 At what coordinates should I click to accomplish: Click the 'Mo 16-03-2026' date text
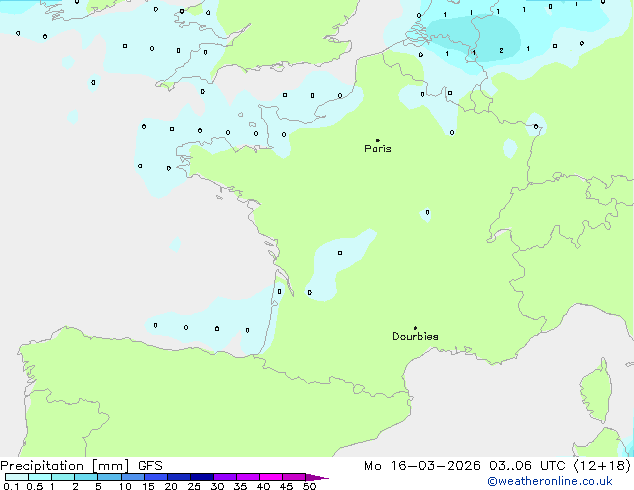(x=422, y=466)
